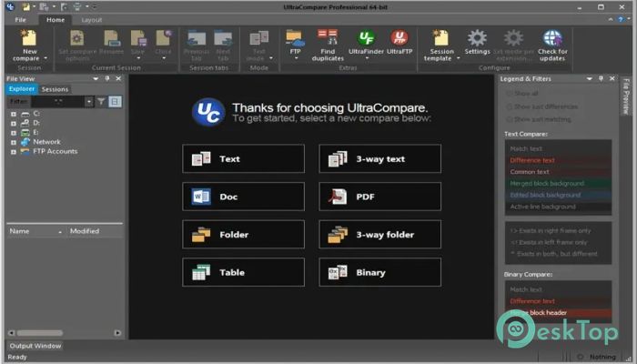Start a Binary compare
The image size is (637, 364).
click(379, 272)
